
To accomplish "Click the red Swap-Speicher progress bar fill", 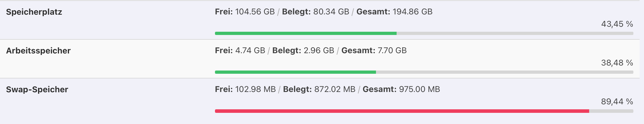I will pos(402,111).
